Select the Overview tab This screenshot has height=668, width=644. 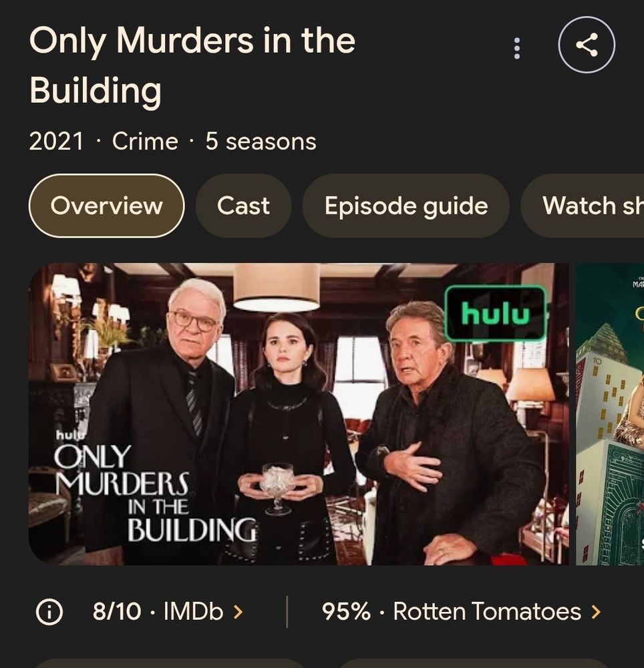106,206
